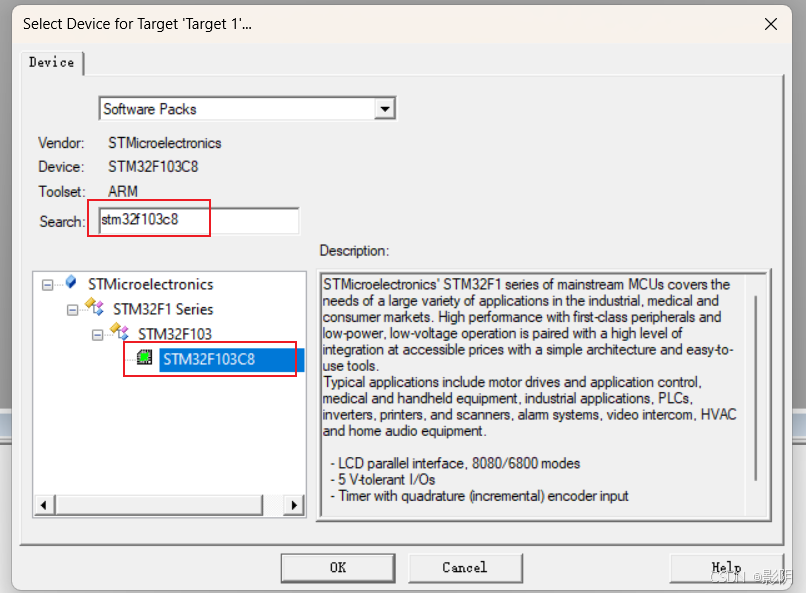
Task: Click the description box vertical scrollbar
Action: coord(755,388)
